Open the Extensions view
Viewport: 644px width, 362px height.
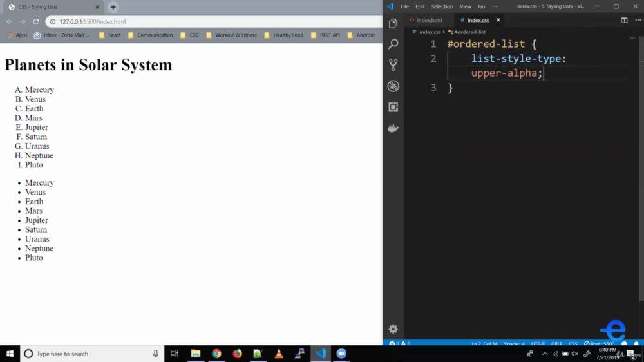(x=393, y=107)
